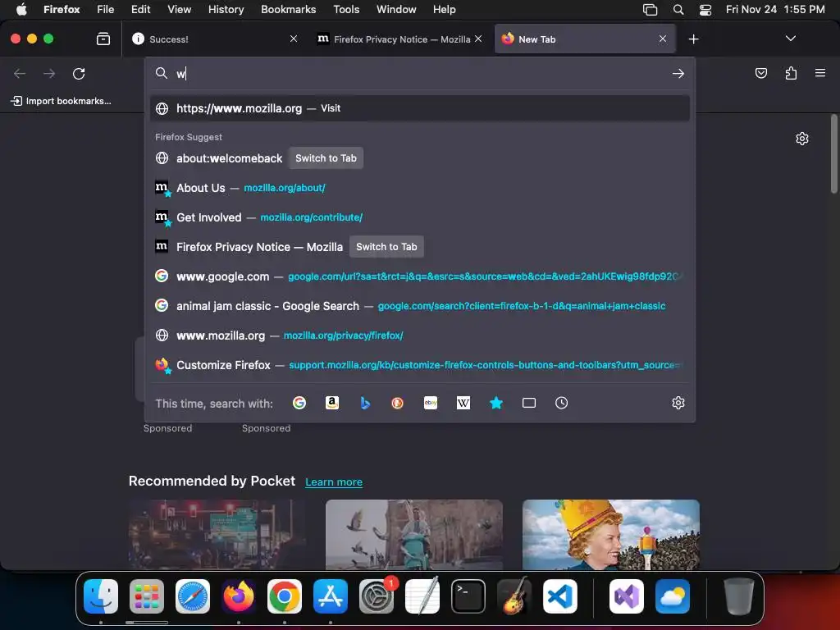Image resolution: width=840 pixels, height=630 pixels.
Task: Visit https://www.mozilla.org suggestion
Action: tap(420, 108)
